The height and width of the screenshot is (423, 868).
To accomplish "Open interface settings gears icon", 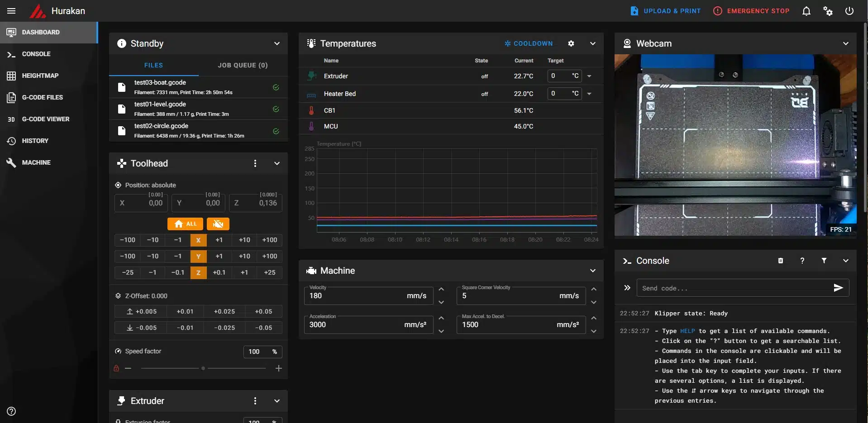I will (828, 11).
